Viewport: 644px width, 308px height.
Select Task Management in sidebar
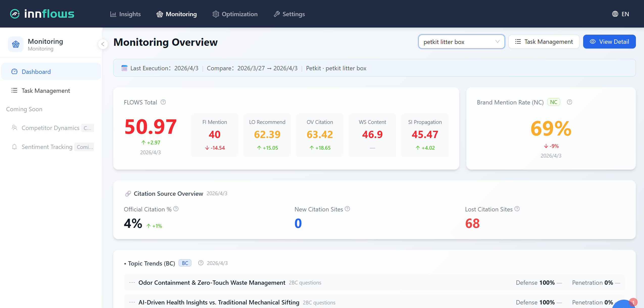[x=46, y=91]
